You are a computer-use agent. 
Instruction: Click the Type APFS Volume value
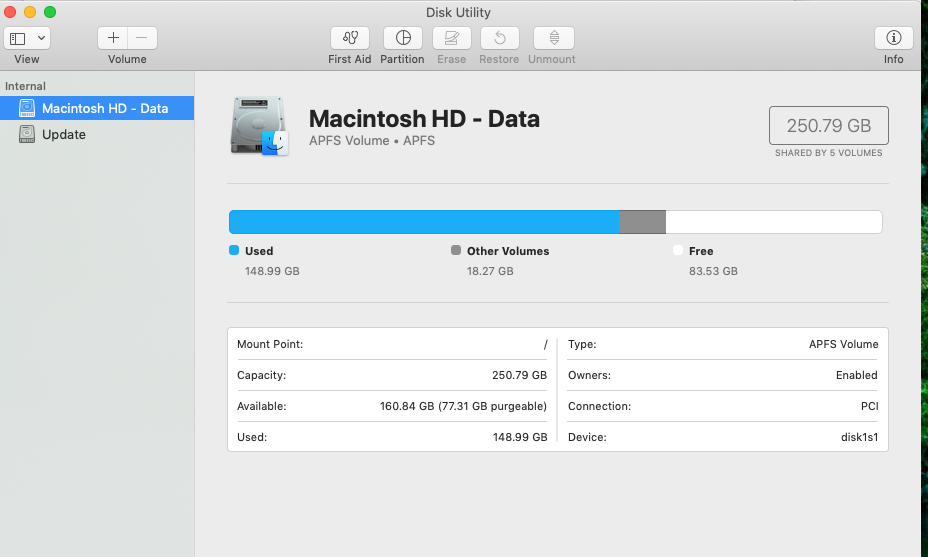(843, 344)
